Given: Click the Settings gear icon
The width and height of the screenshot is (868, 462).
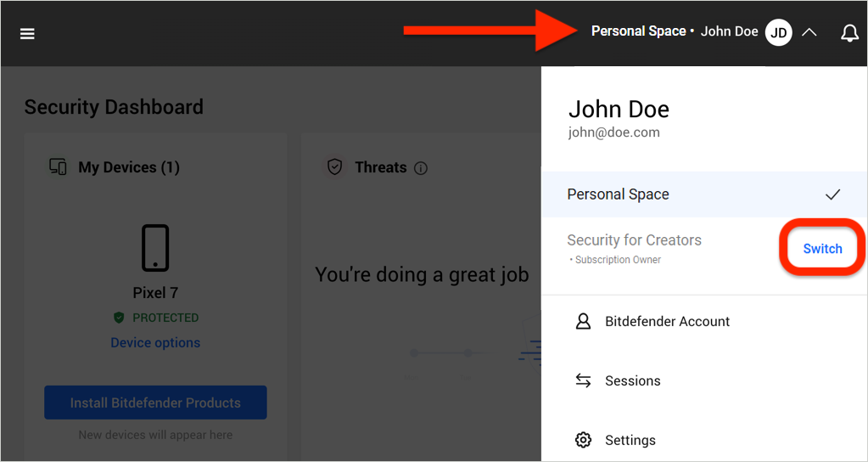Looking at the screenshot, I should [x=583, y=441].
